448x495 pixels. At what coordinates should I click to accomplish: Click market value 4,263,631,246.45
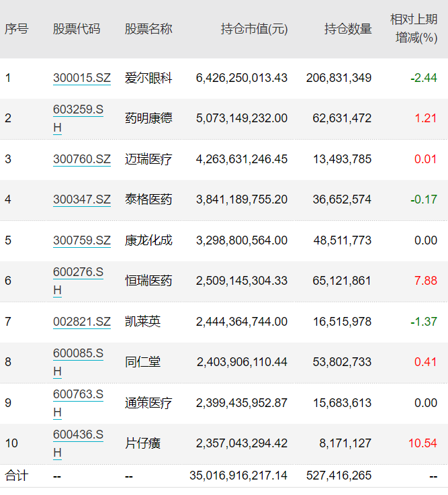pyautogui.click(x=242, y=159)
